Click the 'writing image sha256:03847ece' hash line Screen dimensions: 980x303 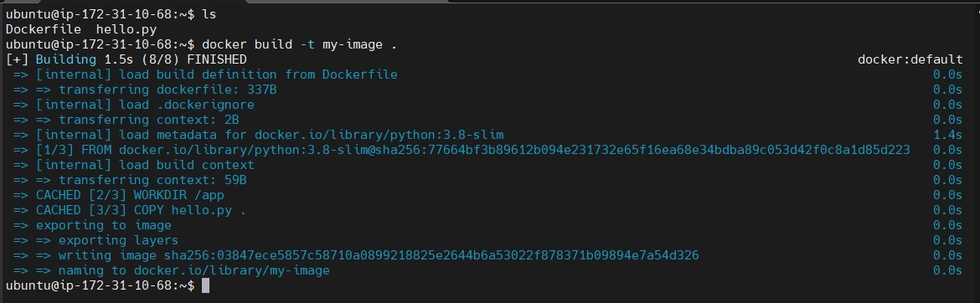click(378, 255)
